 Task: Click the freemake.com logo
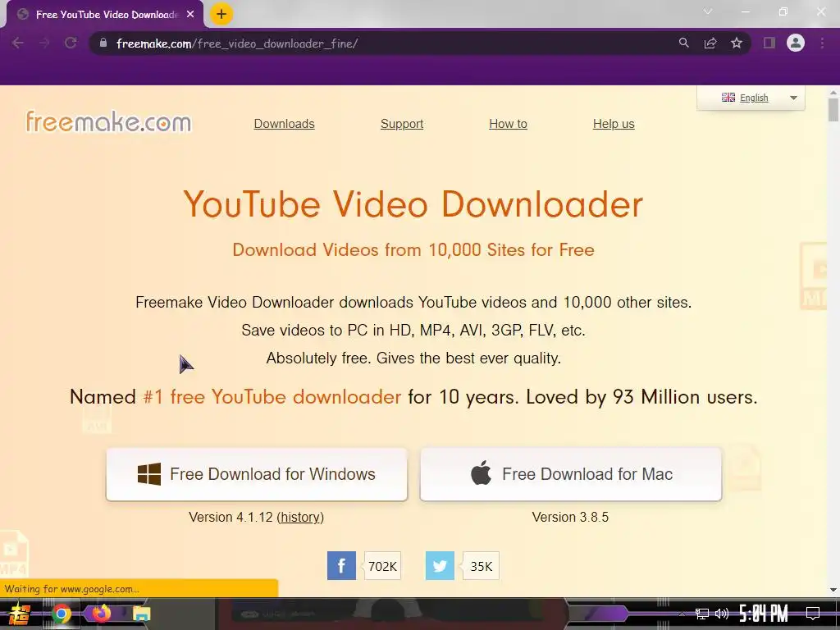pyautogui.click(x=109, y=121)
